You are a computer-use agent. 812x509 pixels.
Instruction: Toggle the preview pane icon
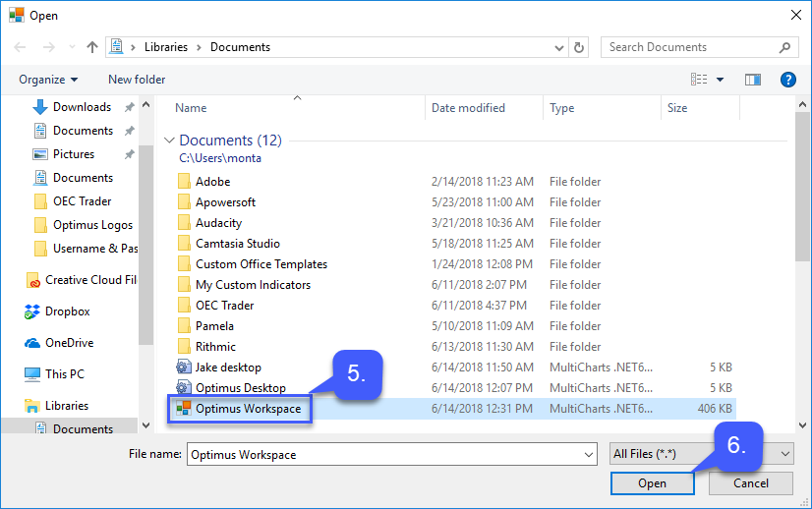click(x=753, y=80)
